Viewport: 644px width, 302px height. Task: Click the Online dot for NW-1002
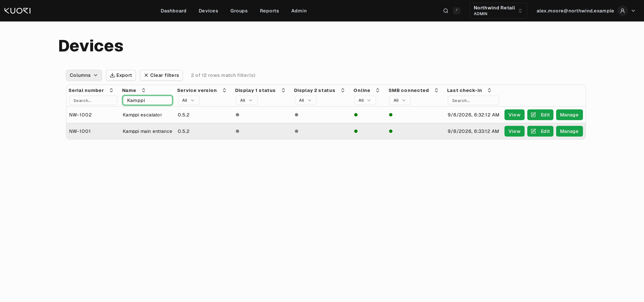(356, 115)
